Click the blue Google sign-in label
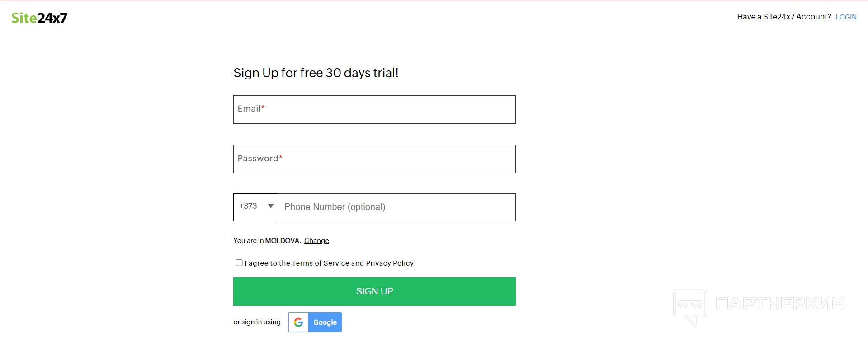The image size is (868, 350). tap(325, 322)
